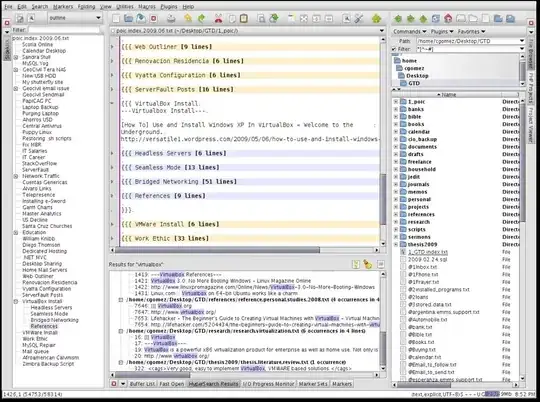Collapse the 'VirtualBox Install' fold in editor
Image resolution: width=540 pixels, height=402 pixels.
112,103
